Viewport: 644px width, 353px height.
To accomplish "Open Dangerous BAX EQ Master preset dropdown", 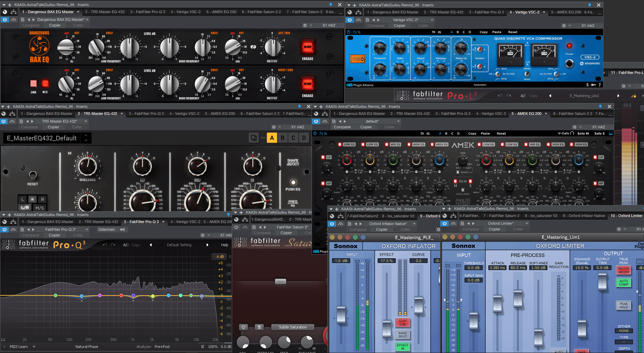I will coord(88,19).
